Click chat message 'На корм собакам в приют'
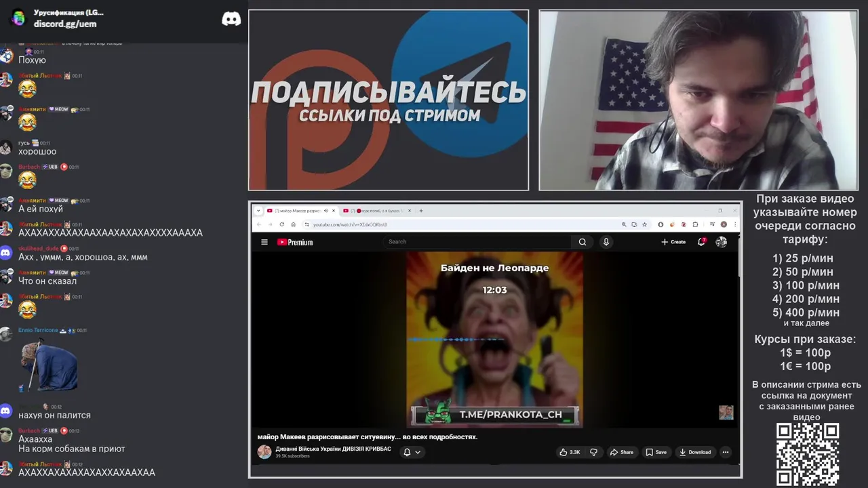The image size is (868, 488). pyautogui.click(x=72, y=449)
